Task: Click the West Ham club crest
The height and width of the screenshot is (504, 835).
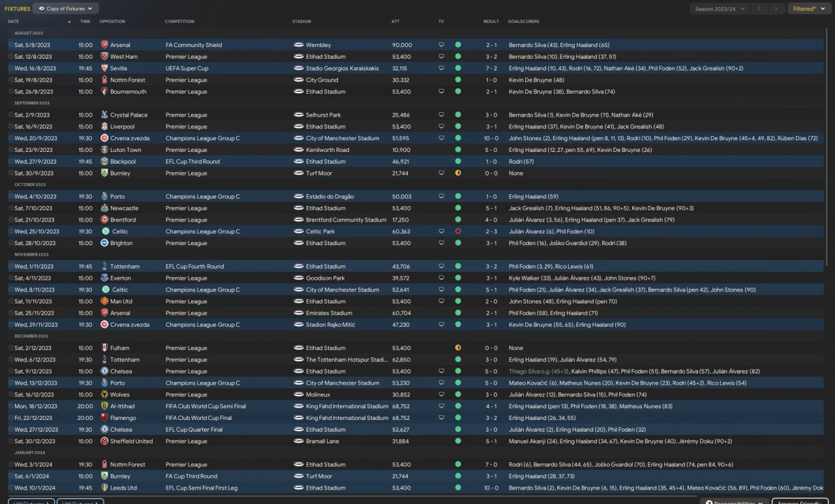Action: (104, 57)
